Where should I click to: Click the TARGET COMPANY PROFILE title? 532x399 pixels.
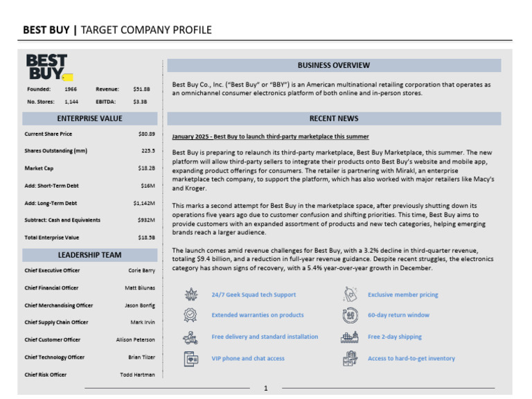coord(146,30)
